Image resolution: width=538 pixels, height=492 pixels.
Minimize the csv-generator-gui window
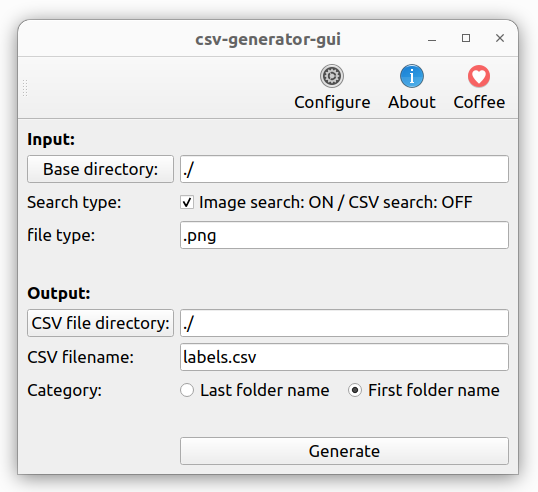(x=432, y=38)
